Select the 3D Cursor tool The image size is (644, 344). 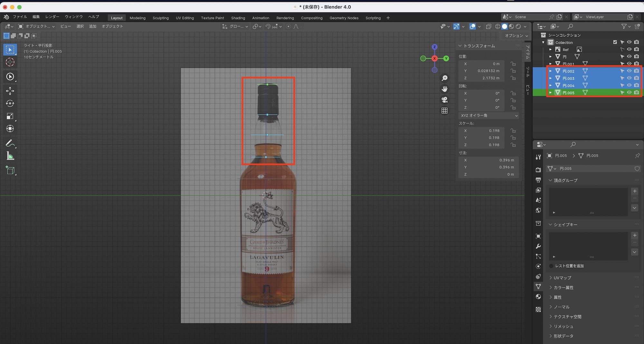(x=10, y=62)
